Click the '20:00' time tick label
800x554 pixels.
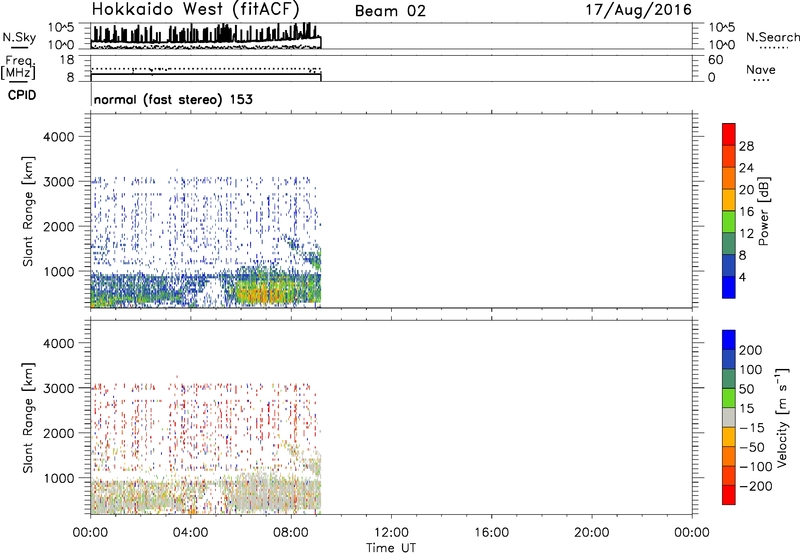click(591, 533)
